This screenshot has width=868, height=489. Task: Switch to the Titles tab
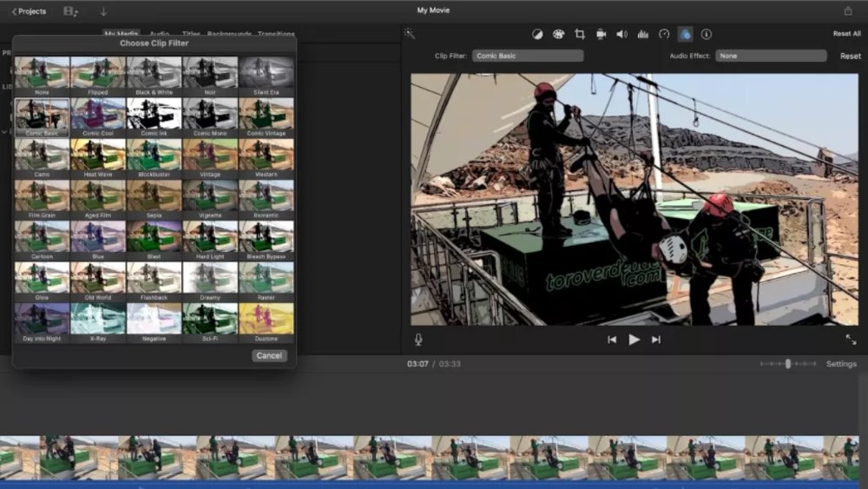tap(191, 34)
